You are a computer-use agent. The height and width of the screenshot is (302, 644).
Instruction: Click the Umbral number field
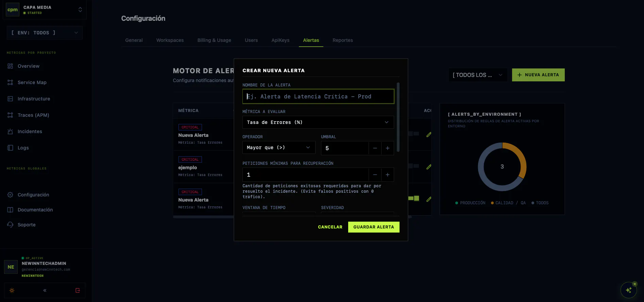(x=345, y=148)
